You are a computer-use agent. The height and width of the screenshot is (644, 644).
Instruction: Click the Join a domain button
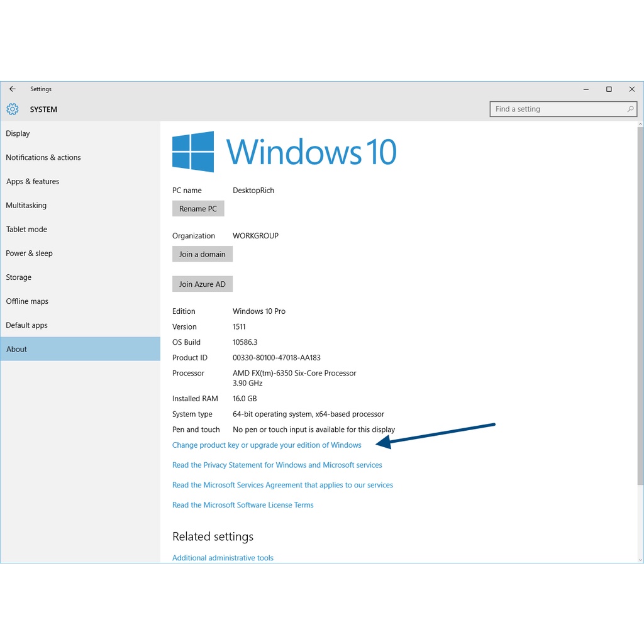[203, 254]
